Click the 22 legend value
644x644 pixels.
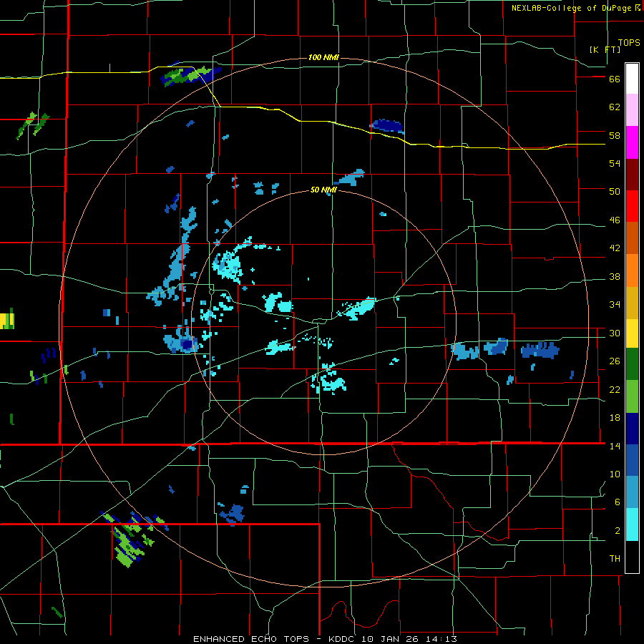click(615, 389)
